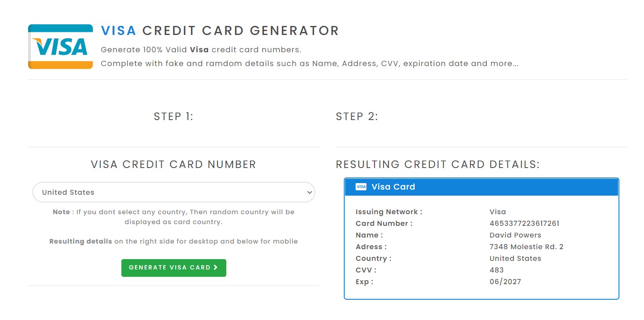Click the teal top stripe of the Visa logo

(60, 28)
